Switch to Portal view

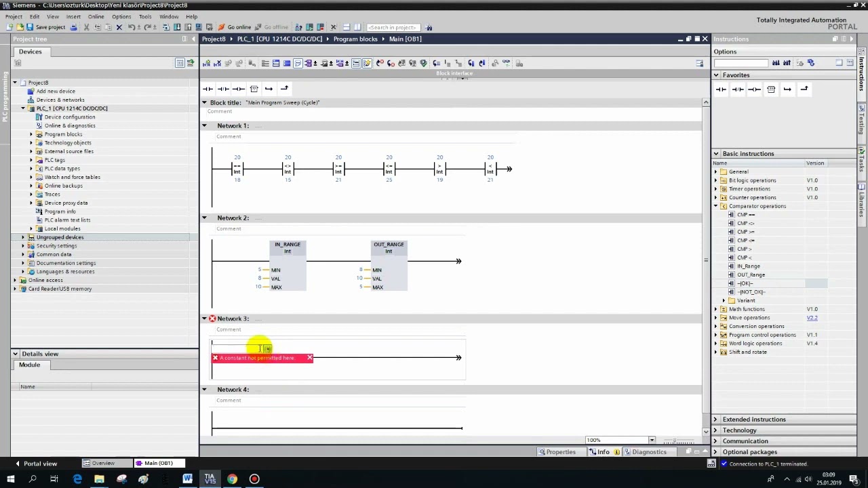[35, 464]
